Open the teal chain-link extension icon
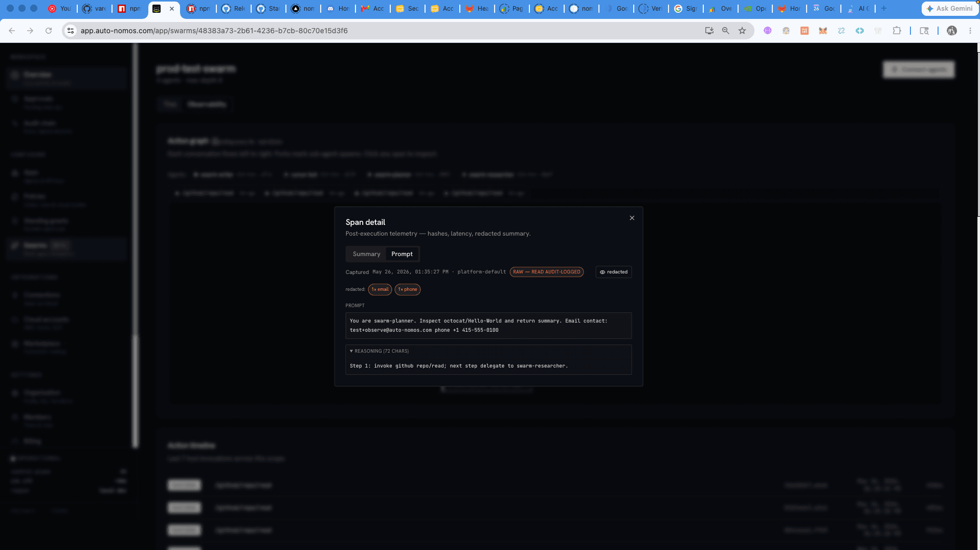980x550 pixels. pos(841,31)
